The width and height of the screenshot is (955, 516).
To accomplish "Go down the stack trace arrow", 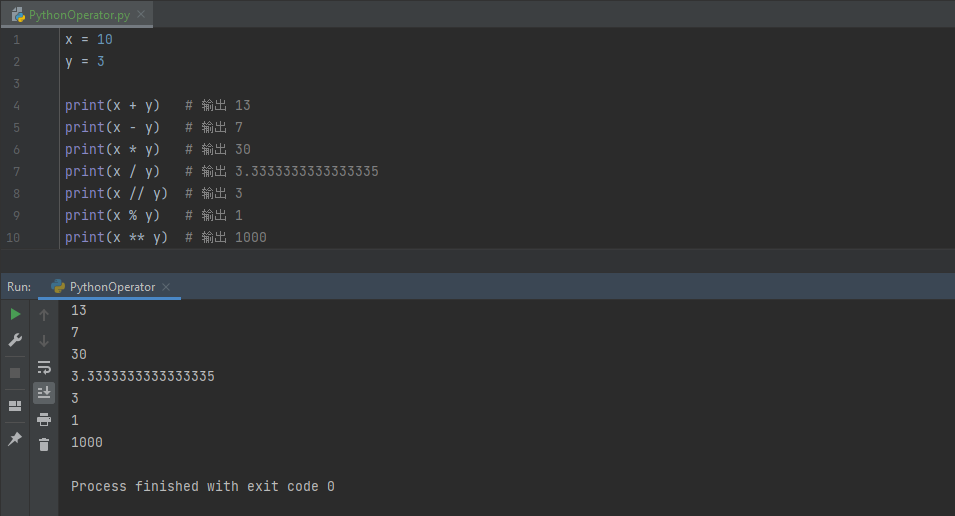I will tap(44, 341).
